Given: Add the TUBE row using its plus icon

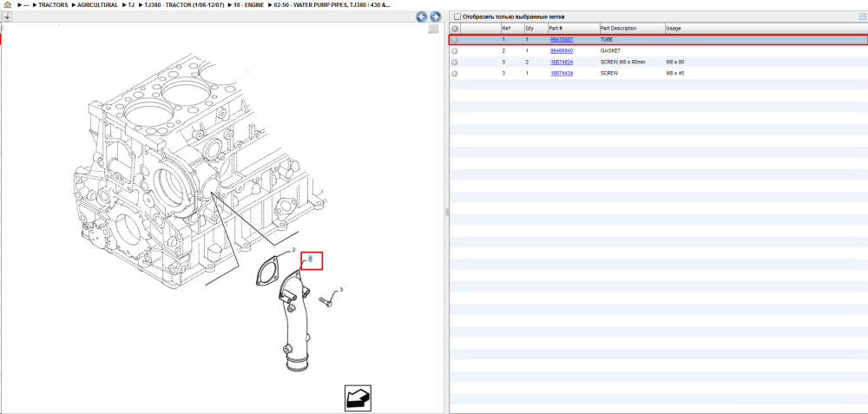Looking at the screenshot, I should (455, 40).
